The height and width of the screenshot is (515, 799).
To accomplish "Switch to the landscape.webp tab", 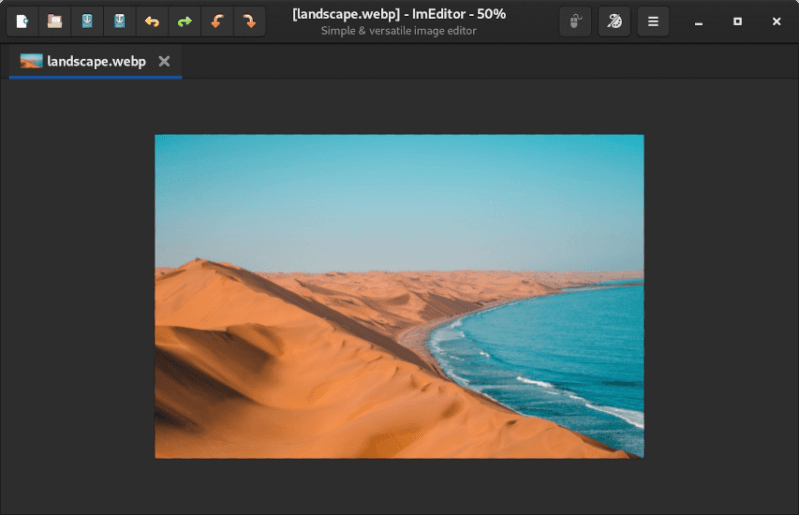I will tap(96, 62).
